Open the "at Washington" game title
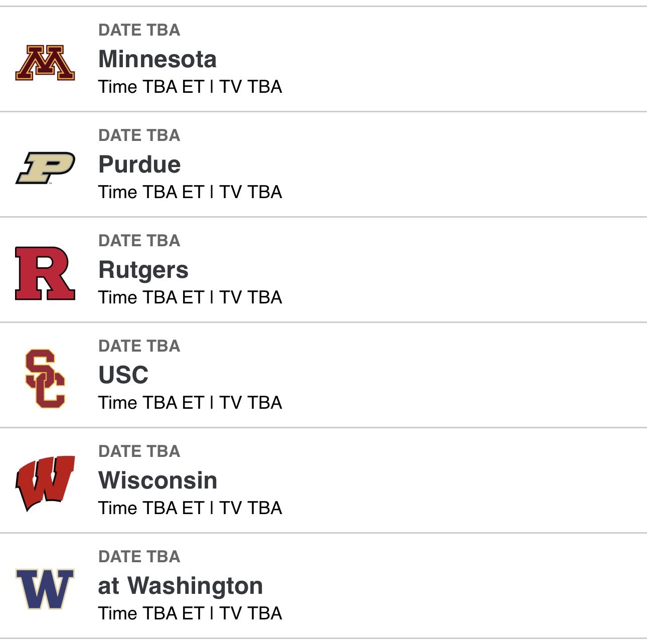The width and height of the screenshot is (647, 644). click(181, 586)
